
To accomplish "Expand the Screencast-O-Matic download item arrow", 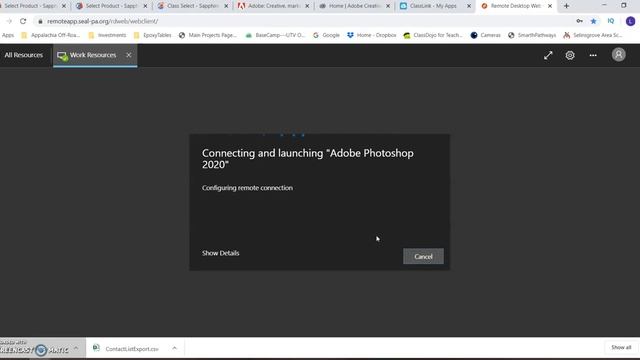I will tap(76, 348).
